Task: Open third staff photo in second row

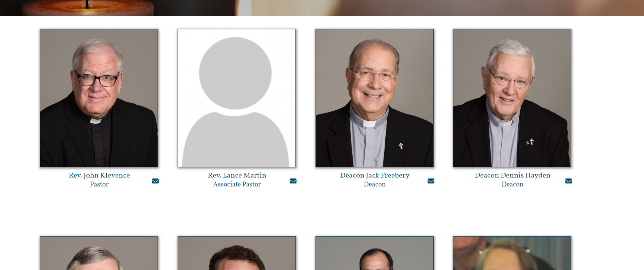Action: click(375, 253)
